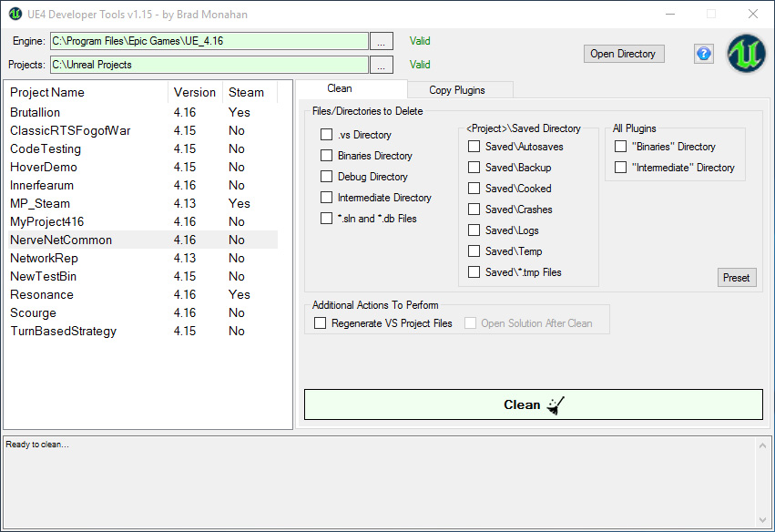Click the blue help question mark icon
The image size is (775, 532).
tap(703, 54)
